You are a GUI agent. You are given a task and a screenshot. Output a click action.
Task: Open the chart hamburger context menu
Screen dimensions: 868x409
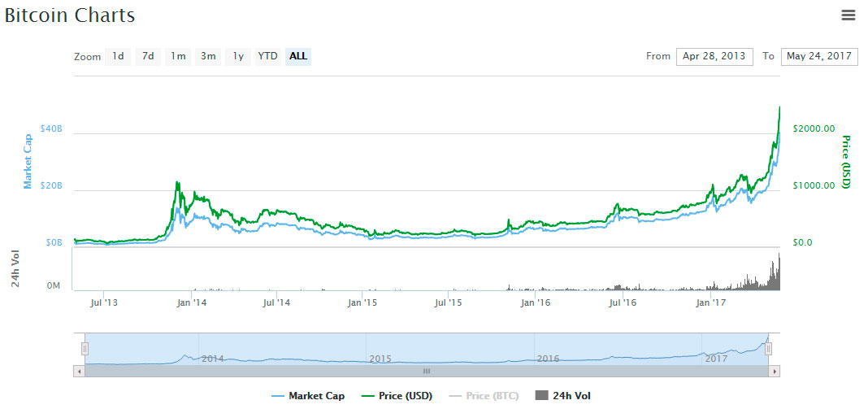(x=848, y=15)
